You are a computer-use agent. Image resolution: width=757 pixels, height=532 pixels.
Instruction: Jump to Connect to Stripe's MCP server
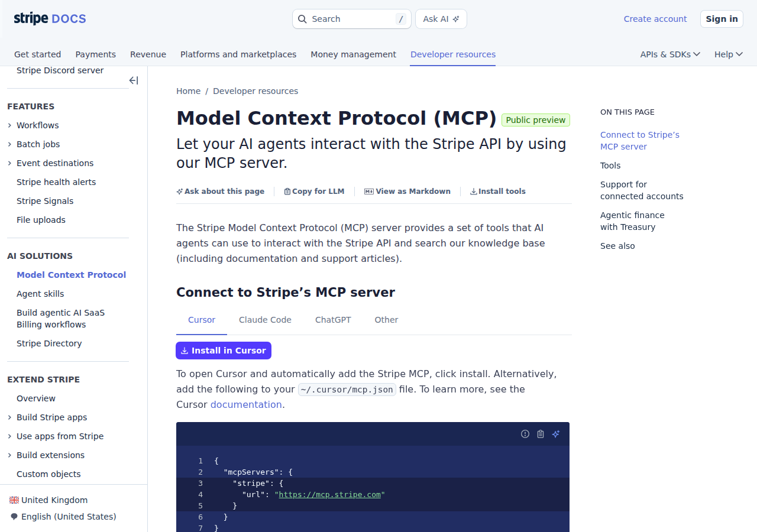(x=640, y=141)
